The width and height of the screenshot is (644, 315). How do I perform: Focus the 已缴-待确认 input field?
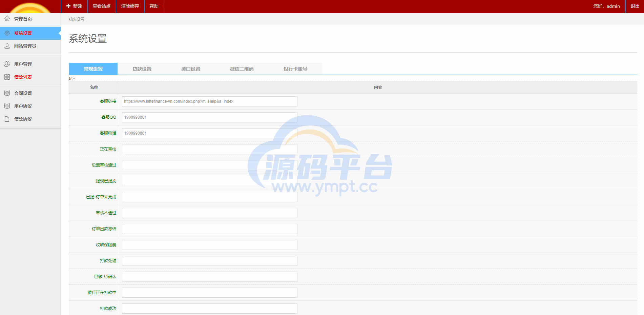(210, 277)
